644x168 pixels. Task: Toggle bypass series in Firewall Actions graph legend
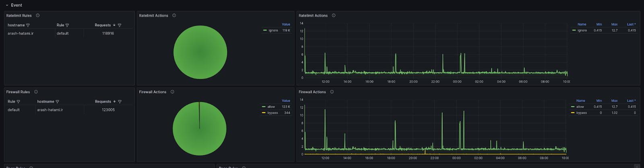[x=581, y=113]
